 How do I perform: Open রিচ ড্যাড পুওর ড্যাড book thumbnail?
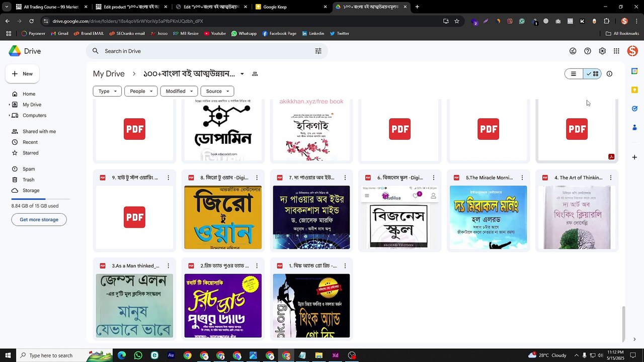click(x=223, y=306)
